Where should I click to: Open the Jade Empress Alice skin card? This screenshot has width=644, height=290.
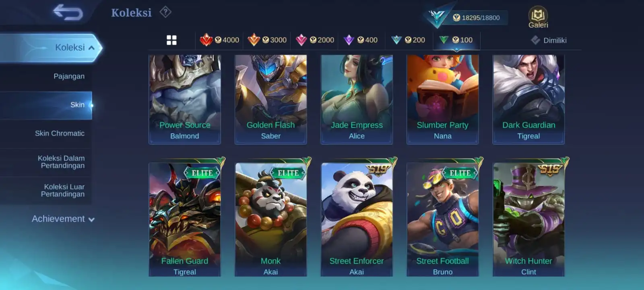(x=357, y=99)
